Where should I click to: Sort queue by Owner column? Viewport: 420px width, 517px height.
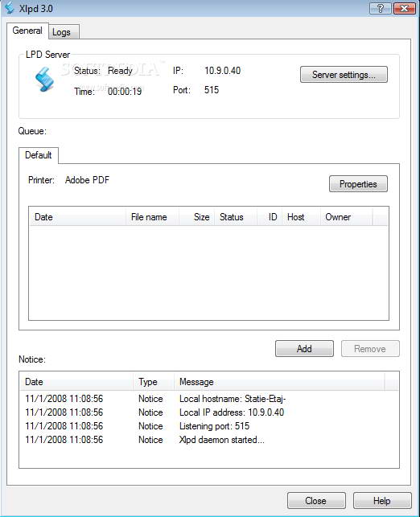[347, 217]
